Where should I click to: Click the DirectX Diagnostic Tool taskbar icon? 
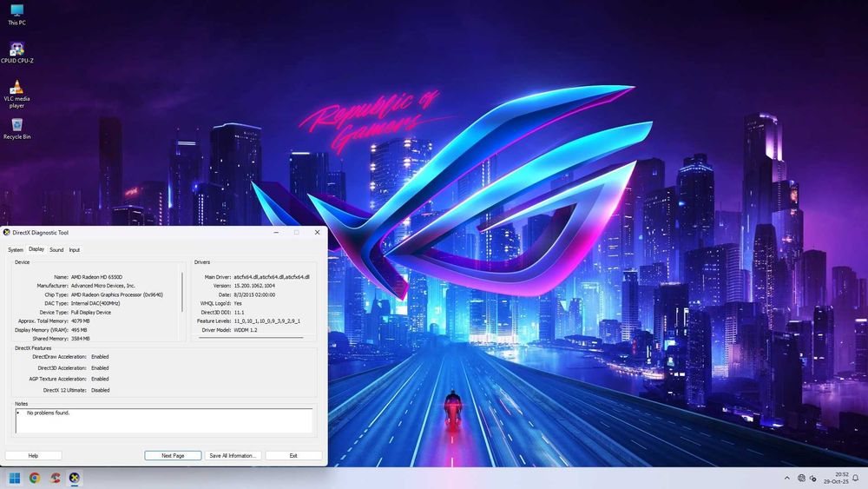click(74, 478)
